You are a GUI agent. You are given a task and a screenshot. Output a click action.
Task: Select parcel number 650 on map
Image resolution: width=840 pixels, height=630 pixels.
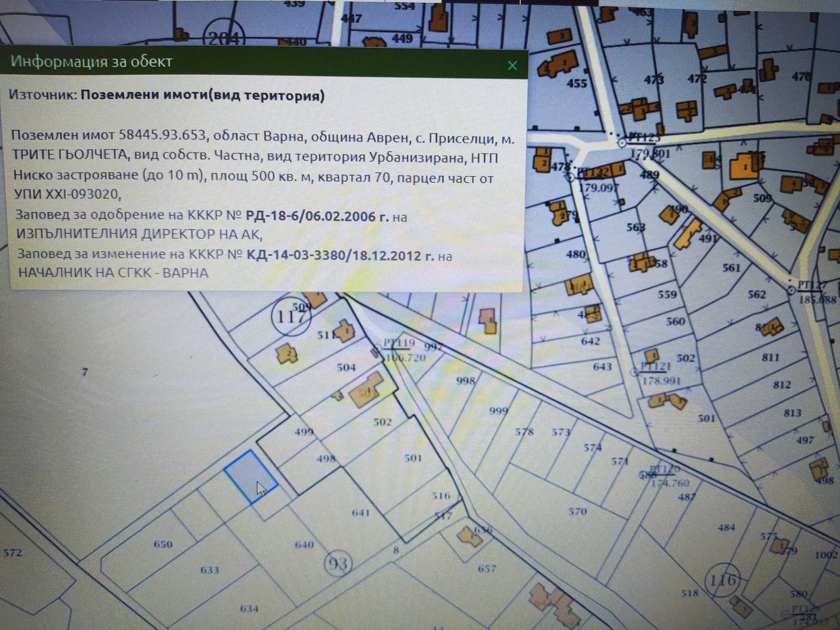[x=163, y=544]
